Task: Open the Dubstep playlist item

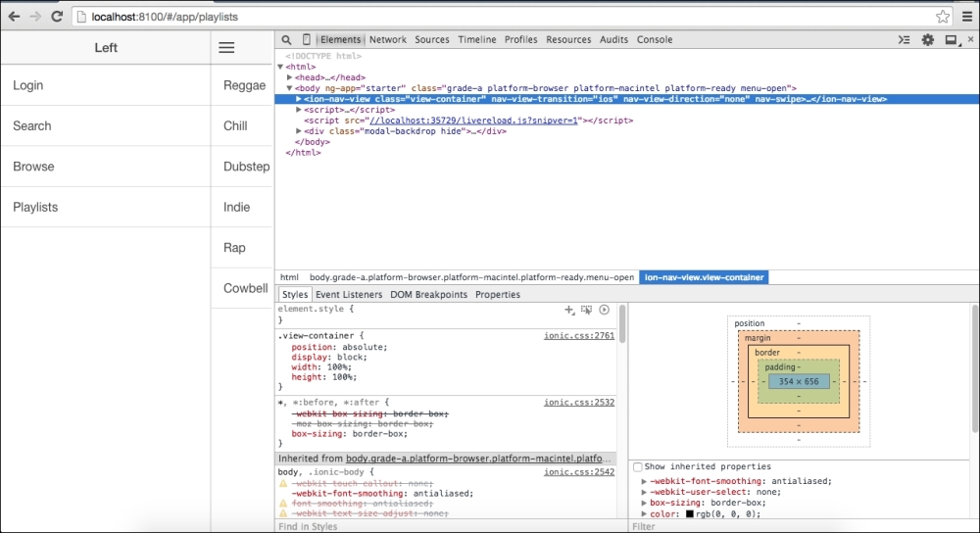Action: 242,167
